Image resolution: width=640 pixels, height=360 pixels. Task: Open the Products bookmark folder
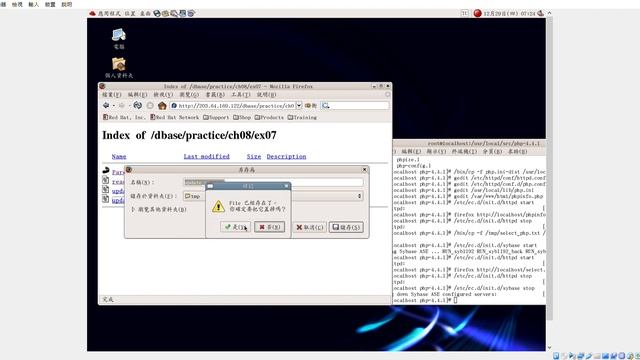click(x=269, y=117)
